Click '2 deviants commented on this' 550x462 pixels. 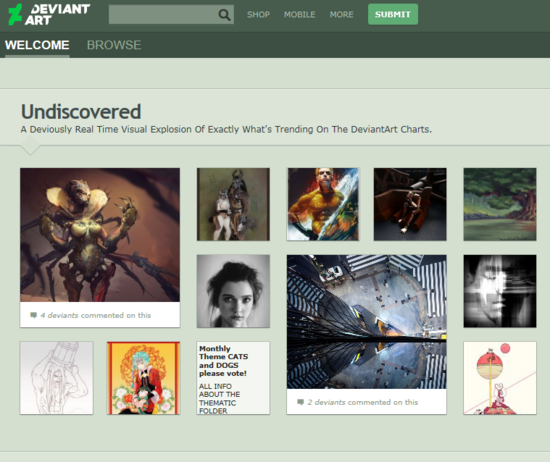[363, 402]
